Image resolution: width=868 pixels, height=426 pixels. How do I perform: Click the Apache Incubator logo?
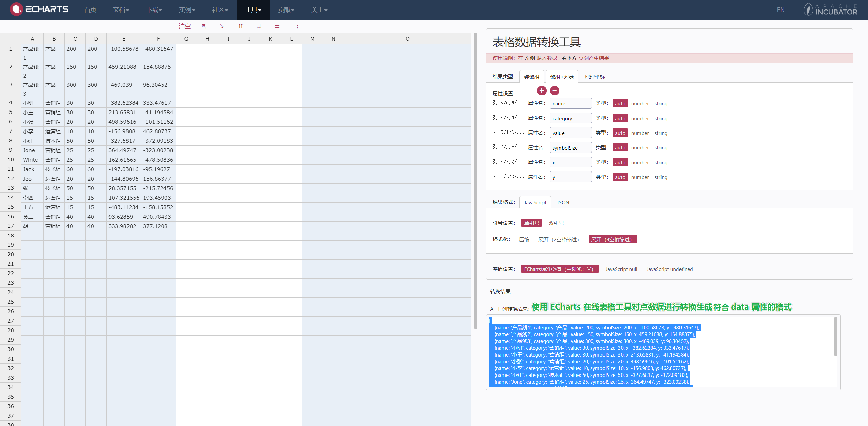click(830, 9)
